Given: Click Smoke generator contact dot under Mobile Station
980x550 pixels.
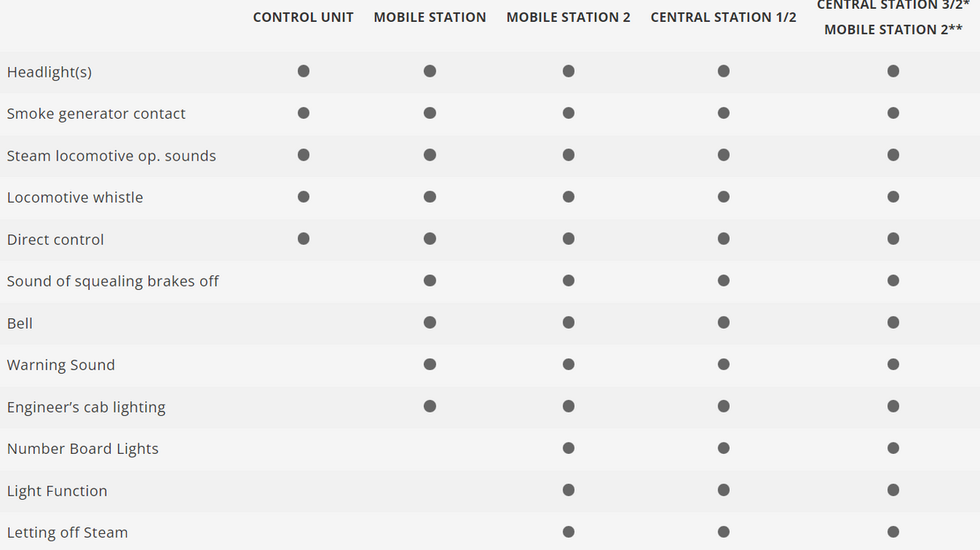Looking at the screenshot, I should [x=429, y=113].
